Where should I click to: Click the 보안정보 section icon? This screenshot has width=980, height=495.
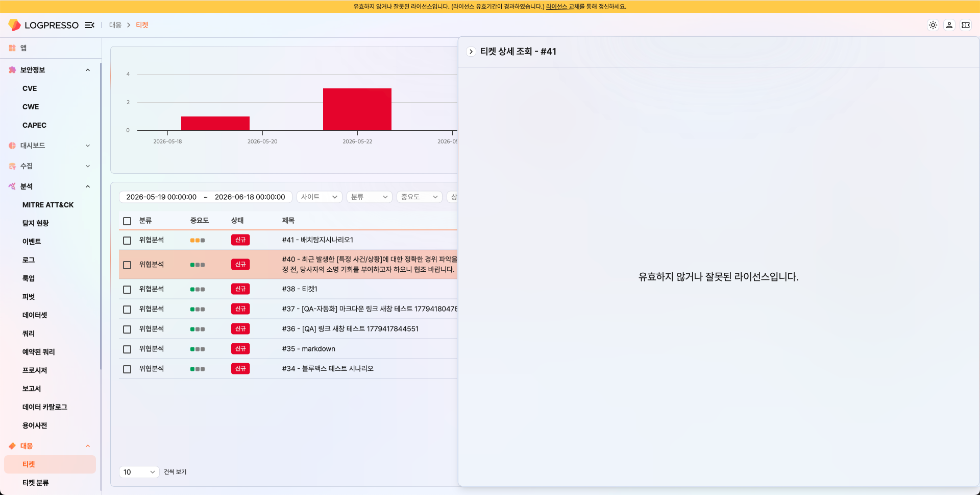coord(12,70)
